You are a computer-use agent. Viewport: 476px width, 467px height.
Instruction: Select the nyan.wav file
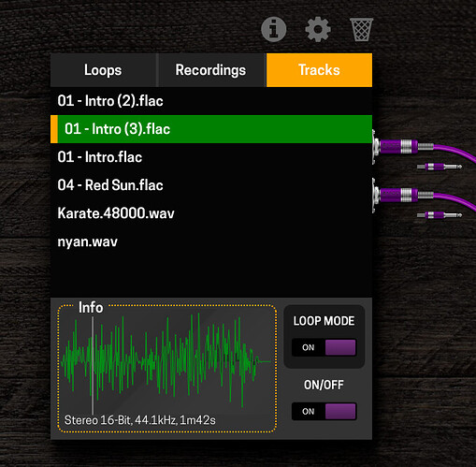click(x=211, y=241)
